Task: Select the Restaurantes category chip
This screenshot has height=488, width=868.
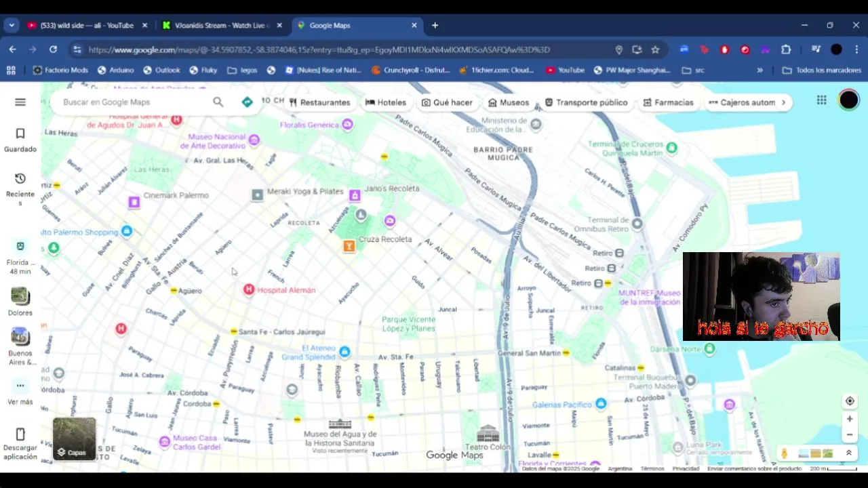Action: pyautogui.click(x=319, y=102)
